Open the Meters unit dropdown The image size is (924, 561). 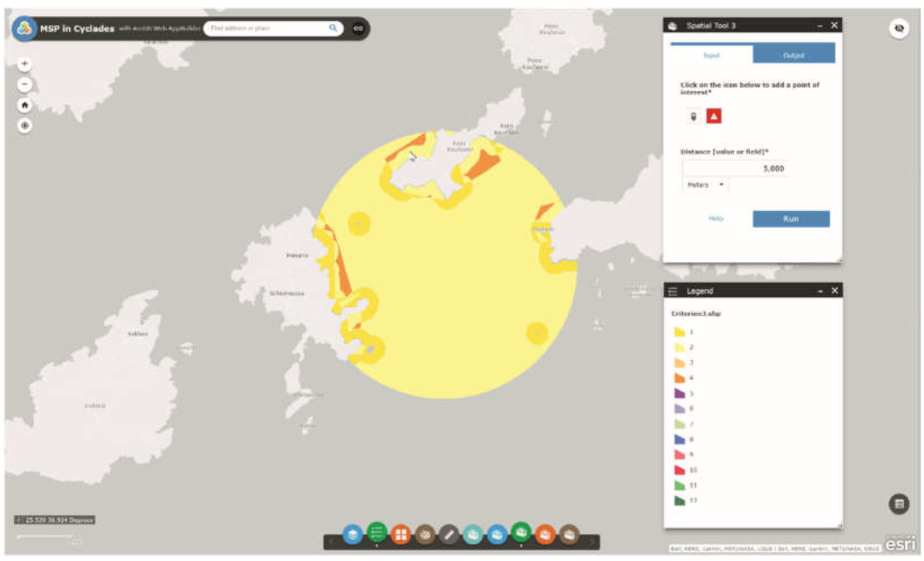(705, 185)
